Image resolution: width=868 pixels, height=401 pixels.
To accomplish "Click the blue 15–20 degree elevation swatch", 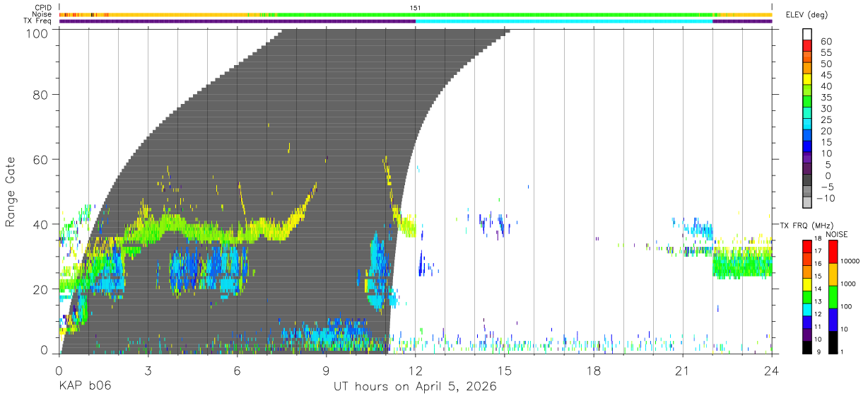I will click(807, 136).
